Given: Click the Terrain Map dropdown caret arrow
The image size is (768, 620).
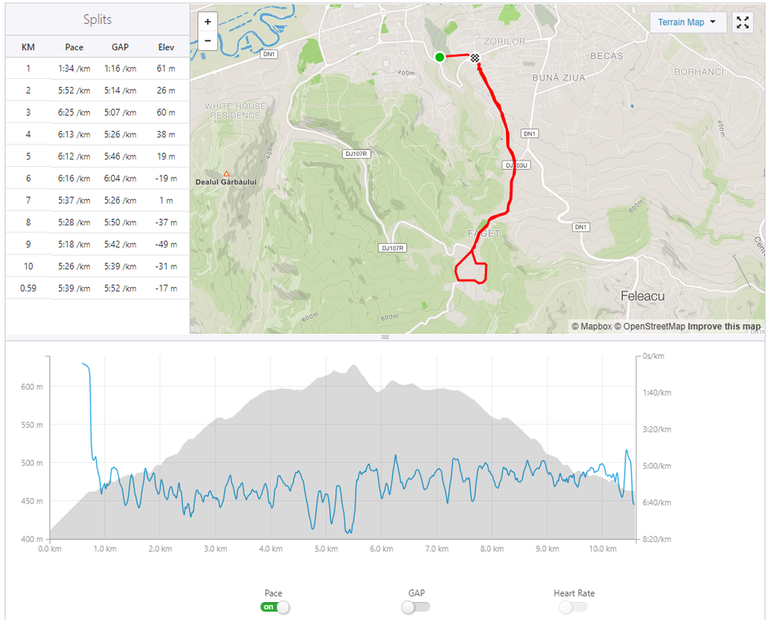Looking at the screenshot, I should [713, 22].
